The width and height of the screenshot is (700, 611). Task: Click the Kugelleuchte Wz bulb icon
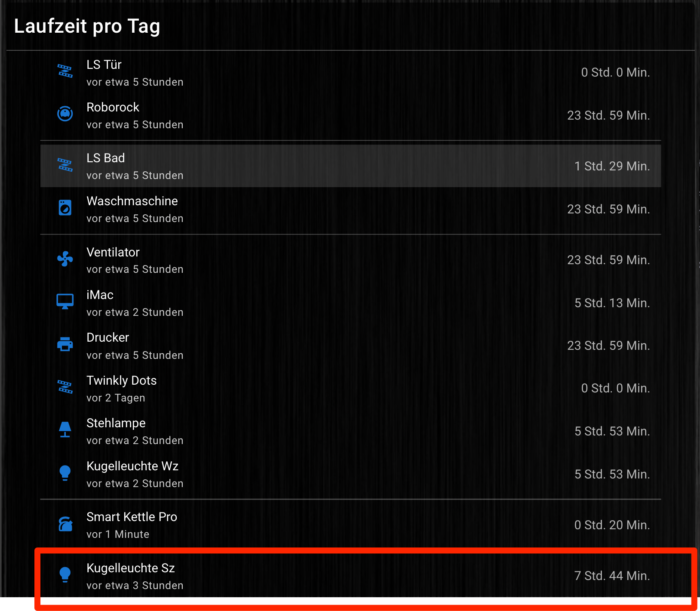pyautogui.click(x=65, y=473)
